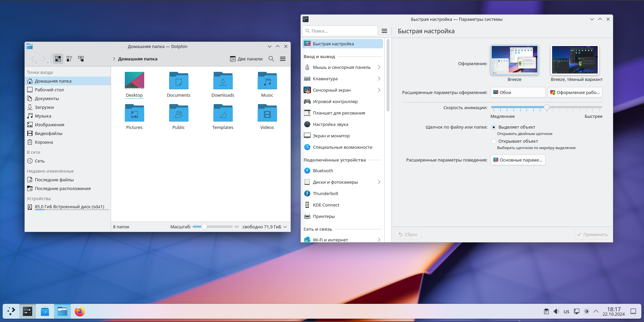Go to "Корзина" in Dolphin sidebar
The width and height of the screenshot is (644, 322).
click(x=44, y=142)
